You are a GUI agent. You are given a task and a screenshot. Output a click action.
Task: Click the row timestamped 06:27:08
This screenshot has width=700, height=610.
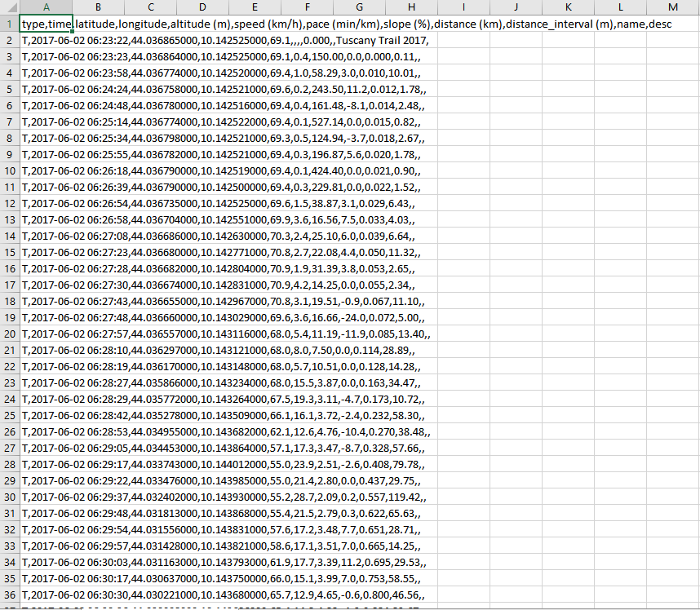pos(219,236)
